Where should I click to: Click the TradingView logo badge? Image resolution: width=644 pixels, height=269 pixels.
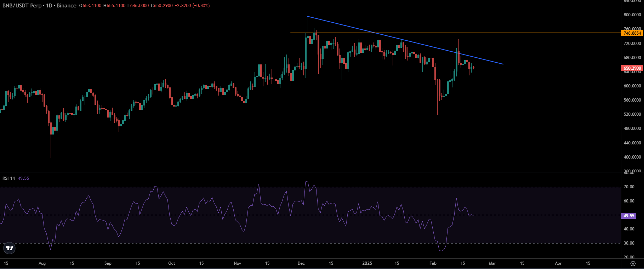click(x=10, y=248)
